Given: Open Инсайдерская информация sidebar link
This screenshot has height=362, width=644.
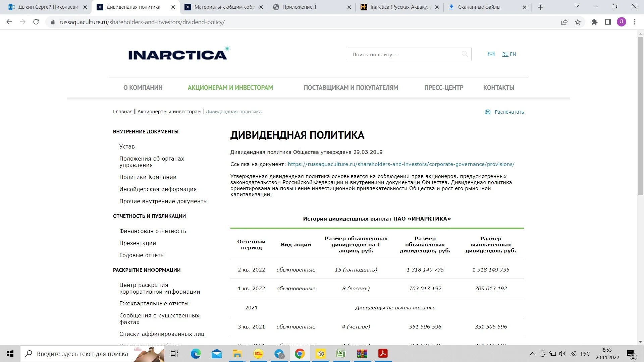Looking at the screenshot, I should coord(158,189).
